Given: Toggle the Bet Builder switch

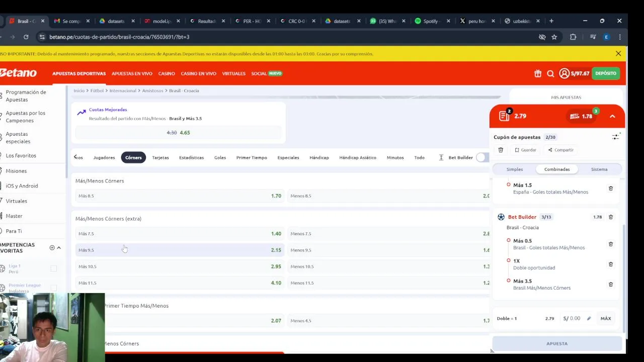Looking at the screenshot, I should 482,157.
